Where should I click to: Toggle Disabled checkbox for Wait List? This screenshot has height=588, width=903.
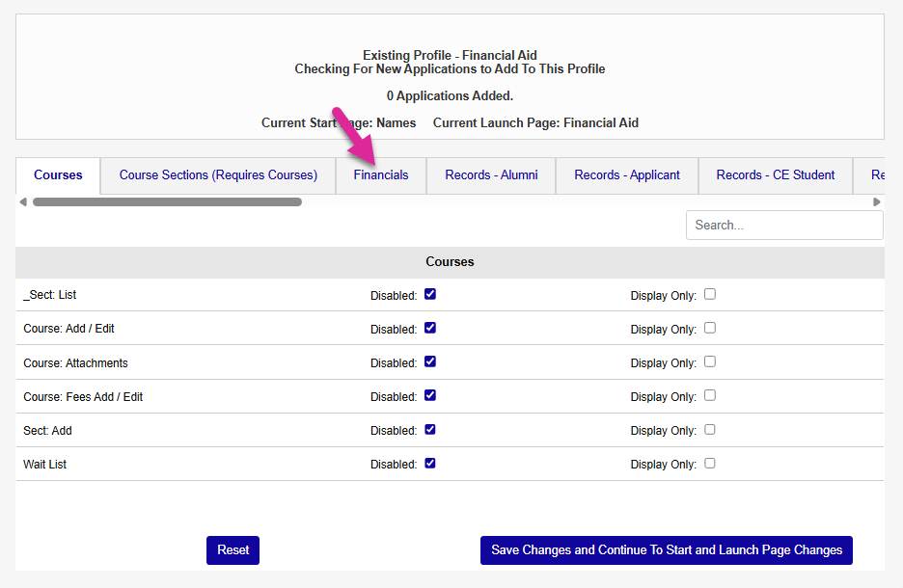(x=430, y=463)
